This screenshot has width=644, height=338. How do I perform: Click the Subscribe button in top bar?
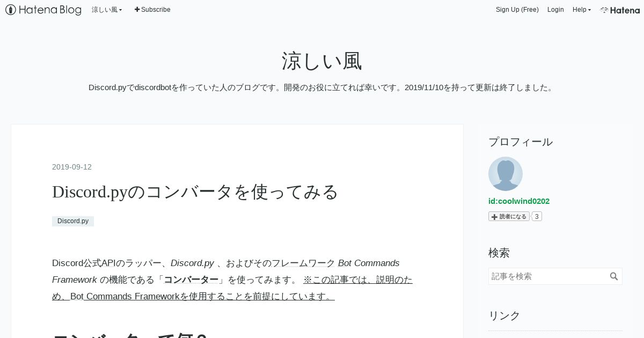152,10
